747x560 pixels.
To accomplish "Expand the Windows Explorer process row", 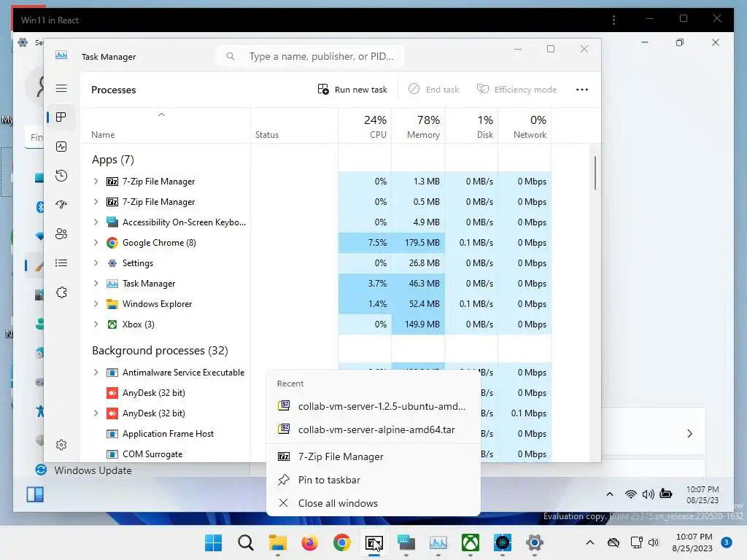I will 96,304.
